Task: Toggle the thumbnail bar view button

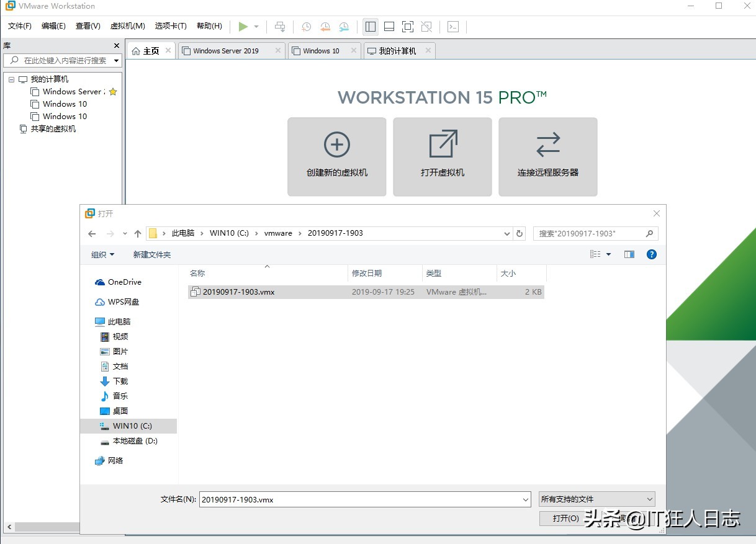Action: tap(389, 27)
